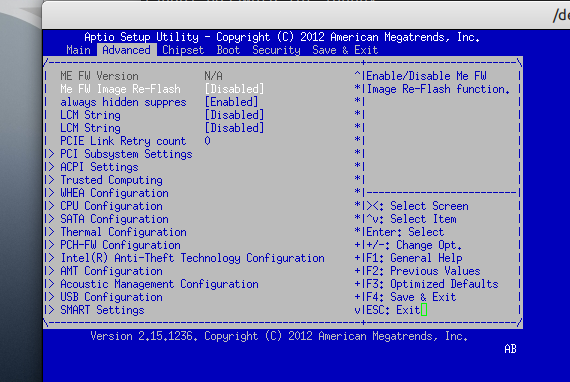The image size is (570, 382).
Task: Select PCIE Link Retry count value 0
Action: tap(207, 141)
